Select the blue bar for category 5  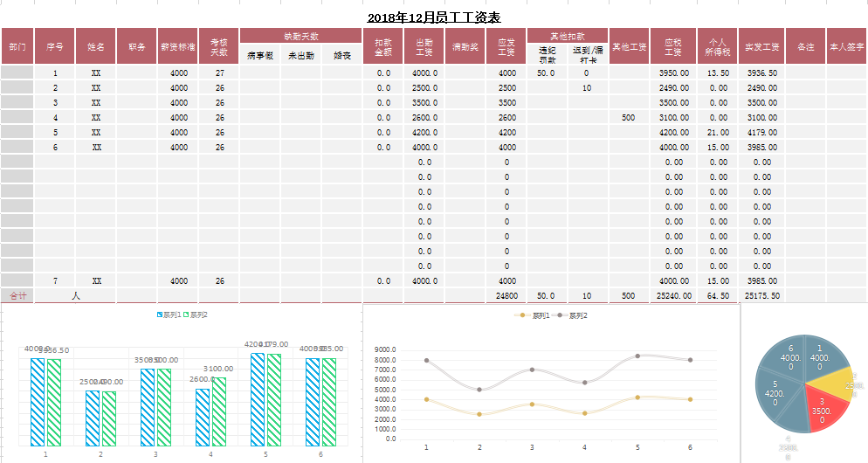click(x=258, y=400)
